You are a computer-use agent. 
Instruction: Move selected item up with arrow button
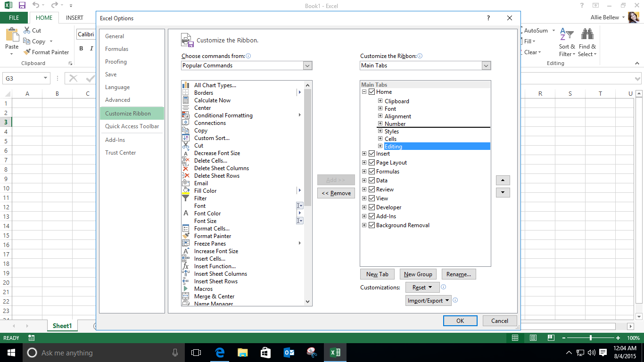503,181
